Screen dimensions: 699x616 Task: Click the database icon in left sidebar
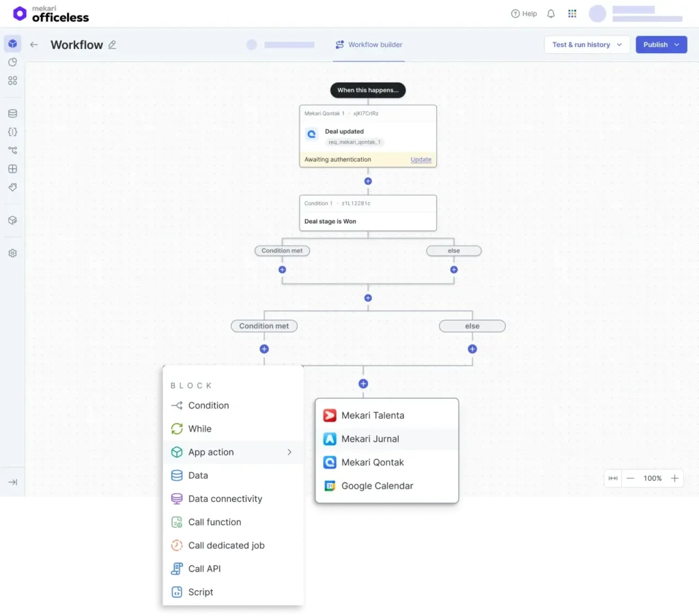click(x=12, y=113)
